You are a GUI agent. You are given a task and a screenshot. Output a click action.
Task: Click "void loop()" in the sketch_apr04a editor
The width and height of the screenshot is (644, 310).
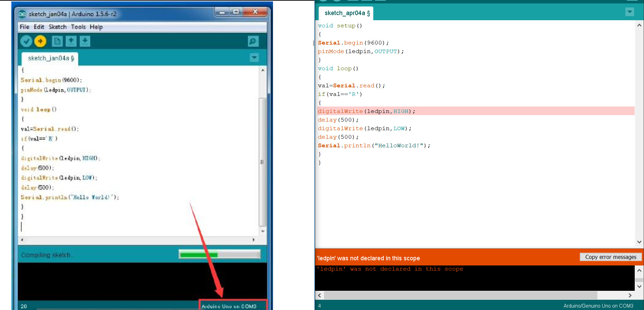[x=338, y=69]
